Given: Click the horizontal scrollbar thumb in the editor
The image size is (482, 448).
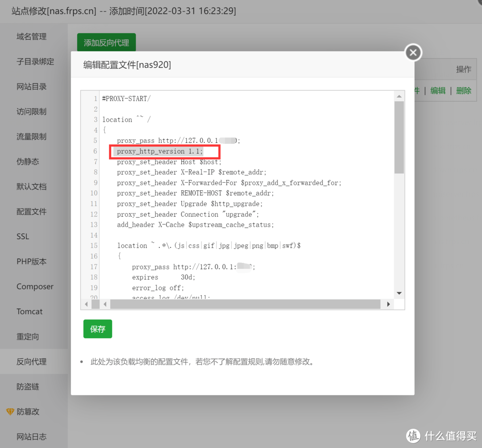Looking at the screenshot, I should pos(245,304).
